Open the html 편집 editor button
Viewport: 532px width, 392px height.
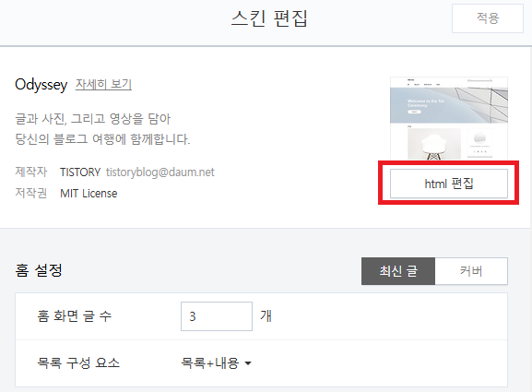[x=448, y=184]
